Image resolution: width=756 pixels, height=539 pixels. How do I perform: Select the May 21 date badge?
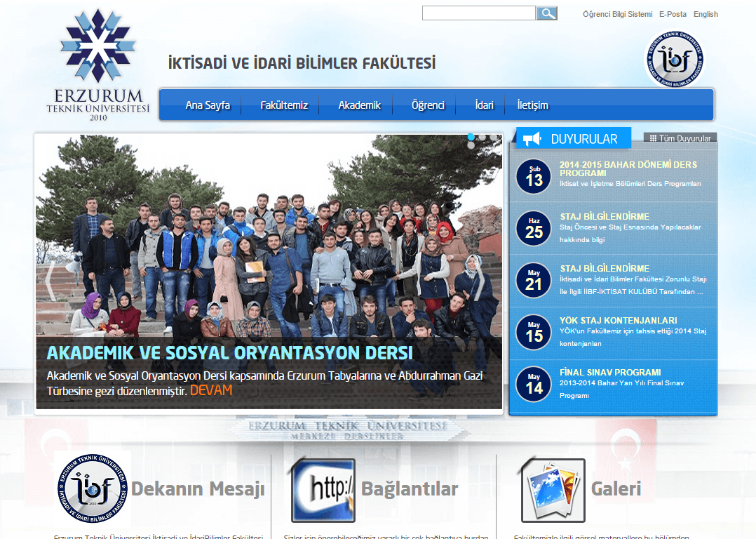(534, 281)
